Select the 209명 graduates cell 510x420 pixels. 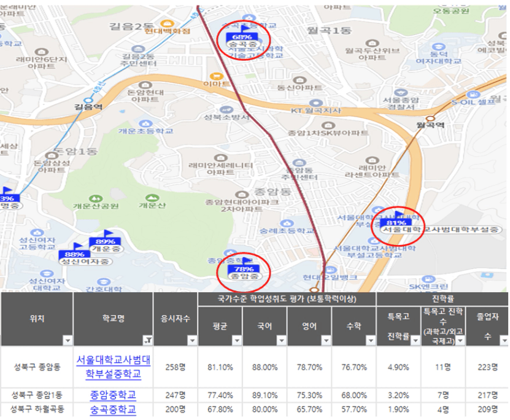click(x=487, y=410)
